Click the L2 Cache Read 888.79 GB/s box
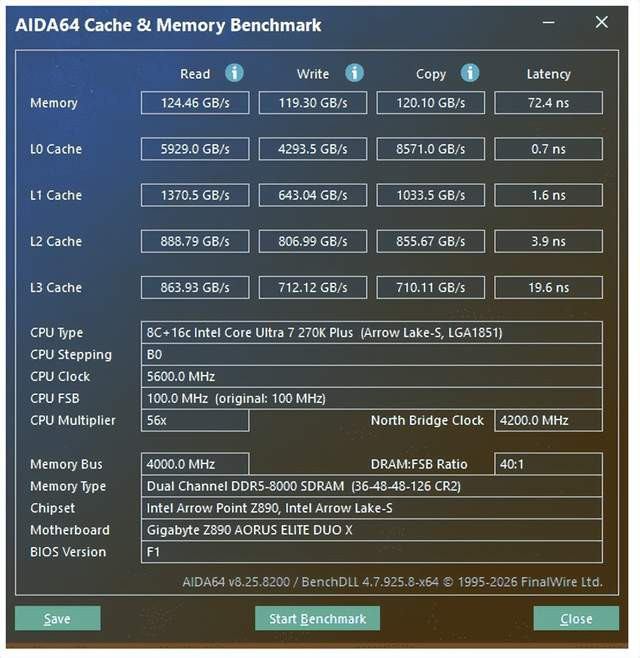 pyautogui.click(x=194, y=241)
